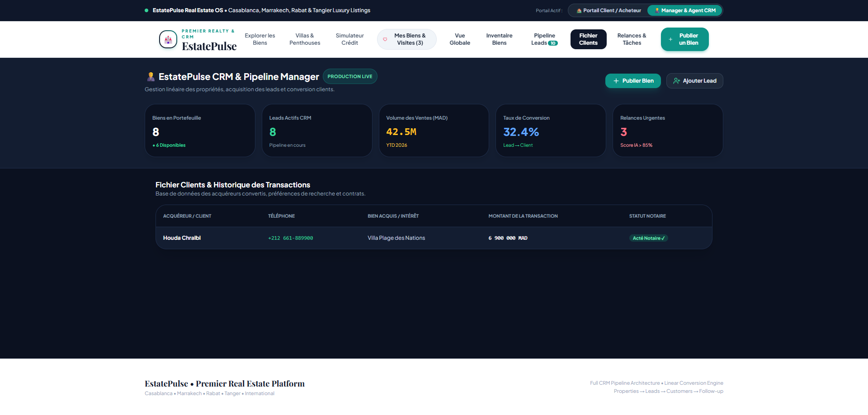
Task: Click the person emoji beside CRM title
Action: (x=151, y=77)
